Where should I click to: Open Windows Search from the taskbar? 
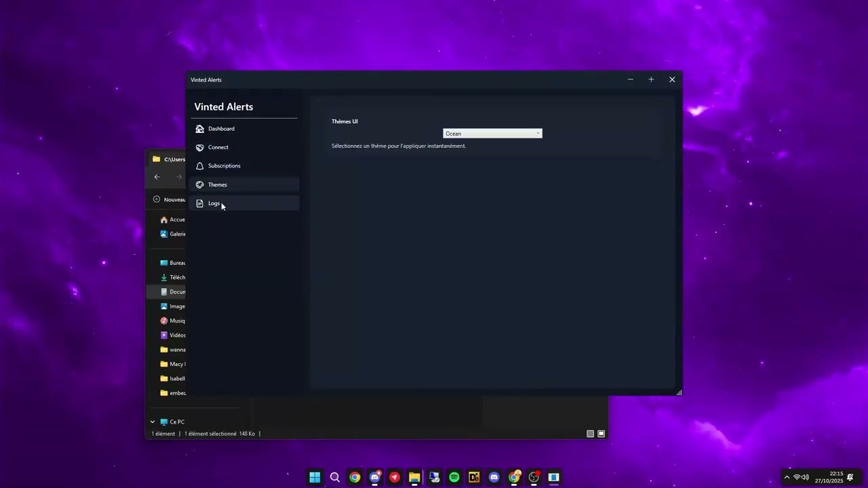pos(335,477)
